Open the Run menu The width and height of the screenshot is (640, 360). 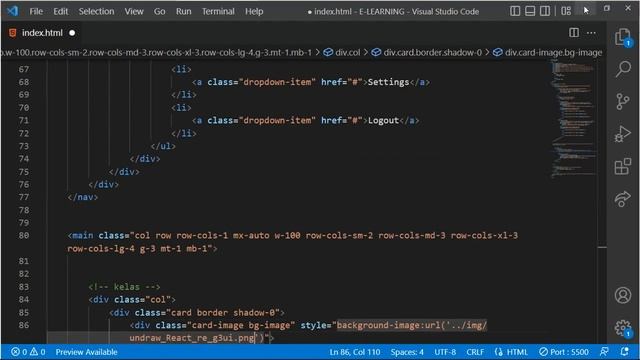(183, 11)
